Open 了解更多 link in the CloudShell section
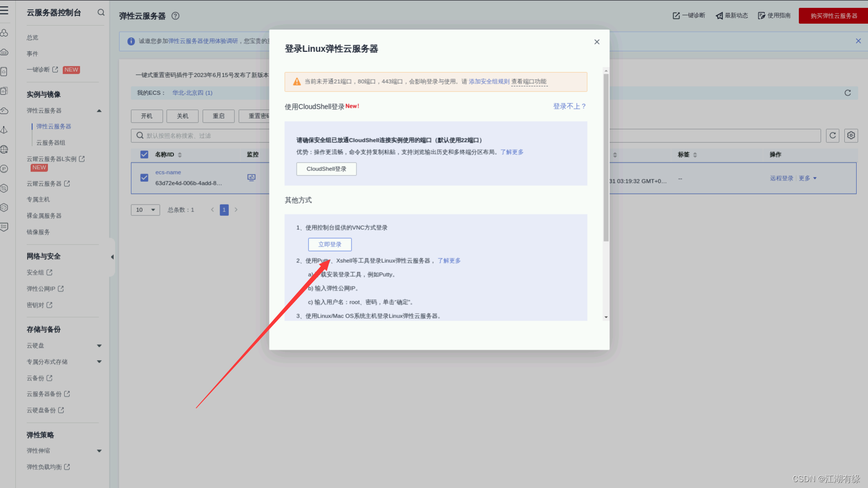The image size is (868, 488). pos(512,152)
